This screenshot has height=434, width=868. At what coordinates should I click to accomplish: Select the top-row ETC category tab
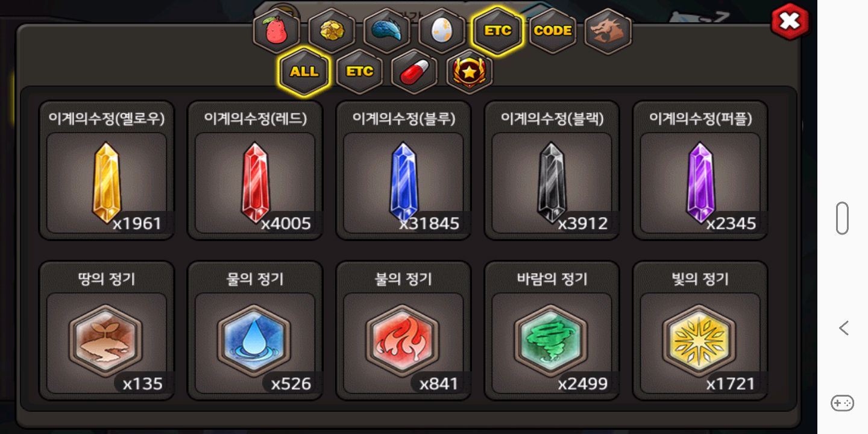[498, 30]
